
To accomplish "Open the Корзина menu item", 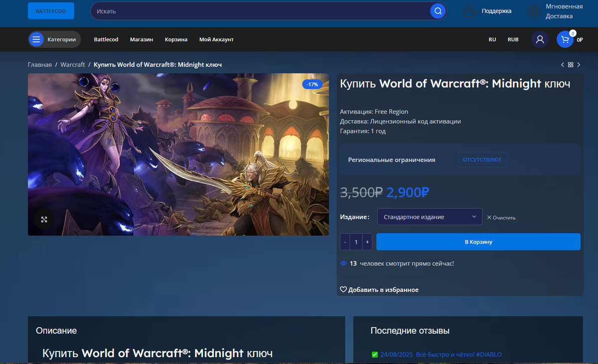I will pyautogui.click(x=176, y=39).
